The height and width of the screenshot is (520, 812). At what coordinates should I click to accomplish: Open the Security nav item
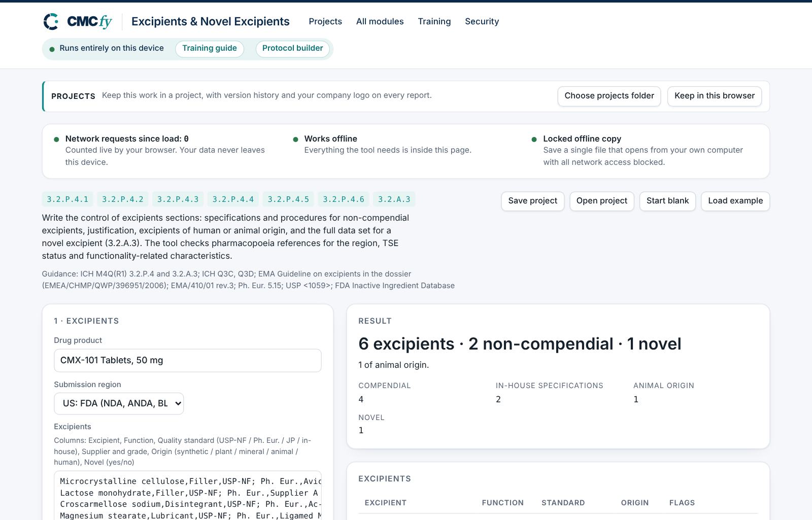click(x=482, y=21)
